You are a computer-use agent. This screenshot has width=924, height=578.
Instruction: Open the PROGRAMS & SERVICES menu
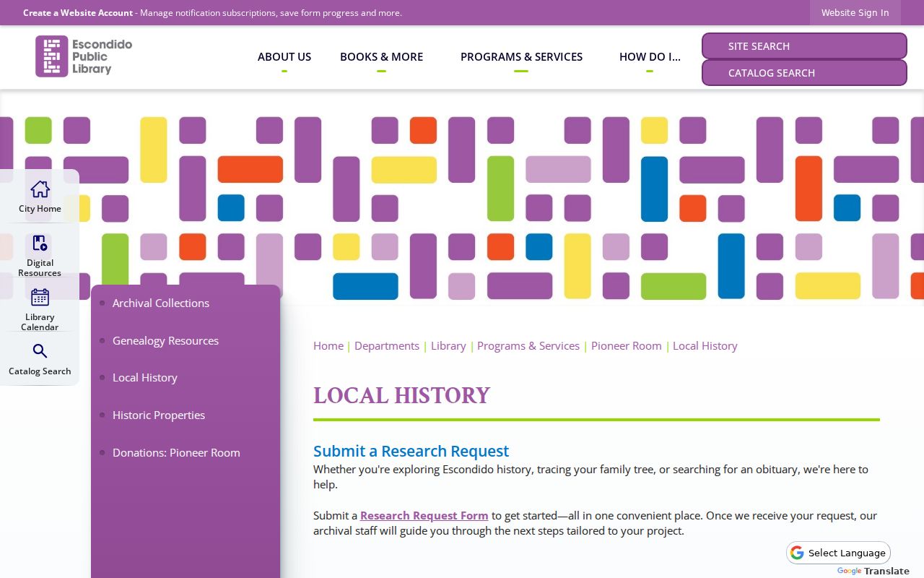pyautogui.click(x=521, y=56)
